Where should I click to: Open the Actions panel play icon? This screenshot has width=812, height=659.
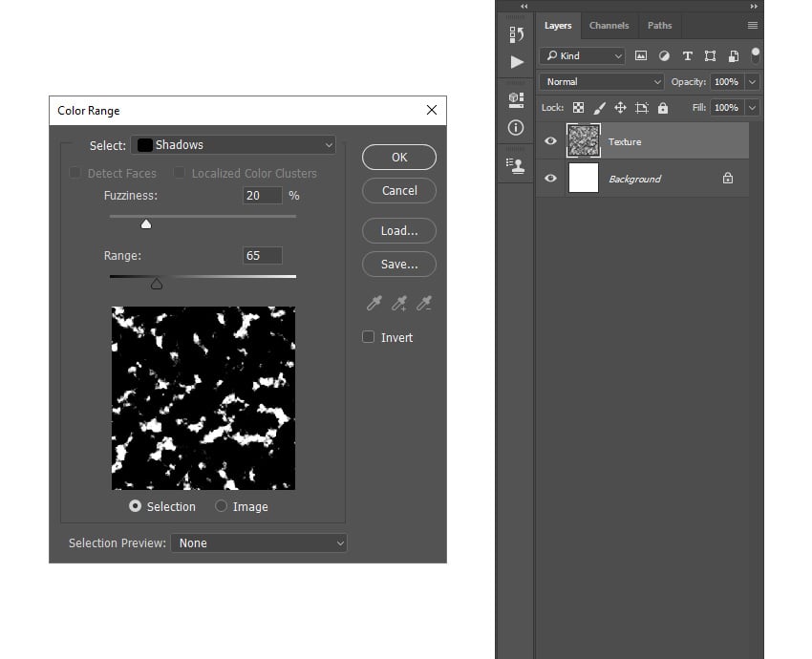pos(516,62)
